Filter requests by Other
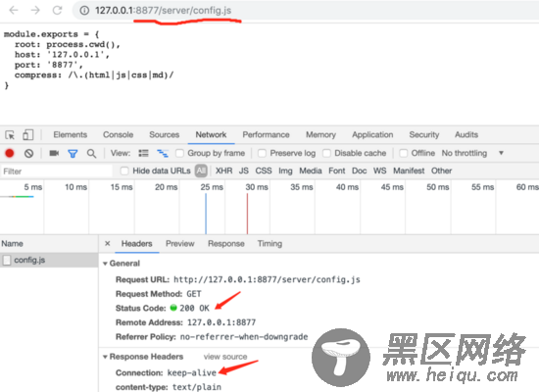This screenshot has width=539, height=392. click(441, 171)
